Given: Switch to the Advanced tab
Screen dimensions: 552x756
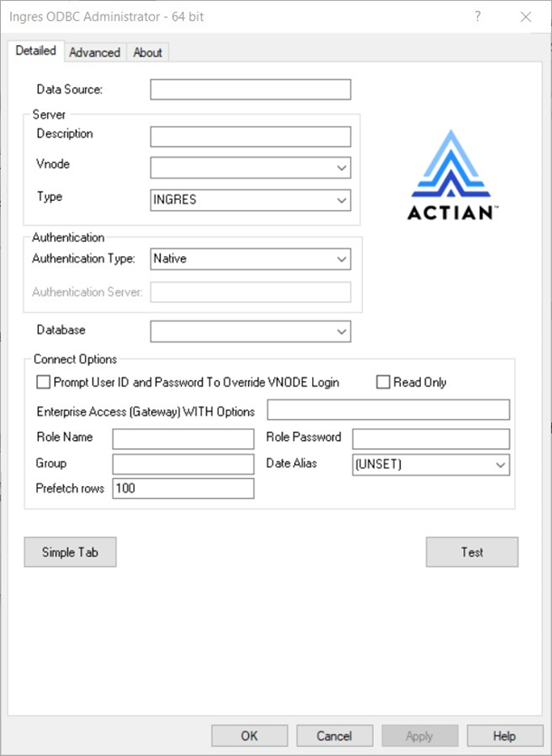Looking at the screenshot, I should 95,53.
